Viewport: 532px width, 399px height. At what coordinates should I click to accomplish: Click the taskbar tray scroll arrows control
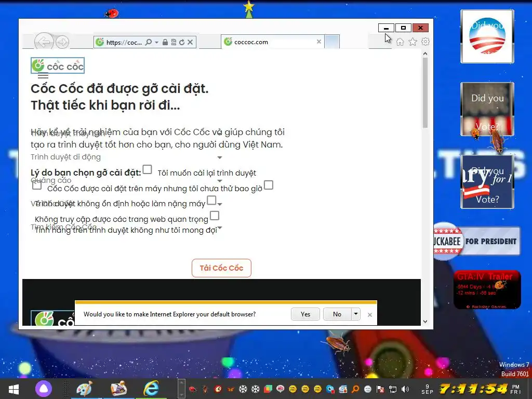181,389
